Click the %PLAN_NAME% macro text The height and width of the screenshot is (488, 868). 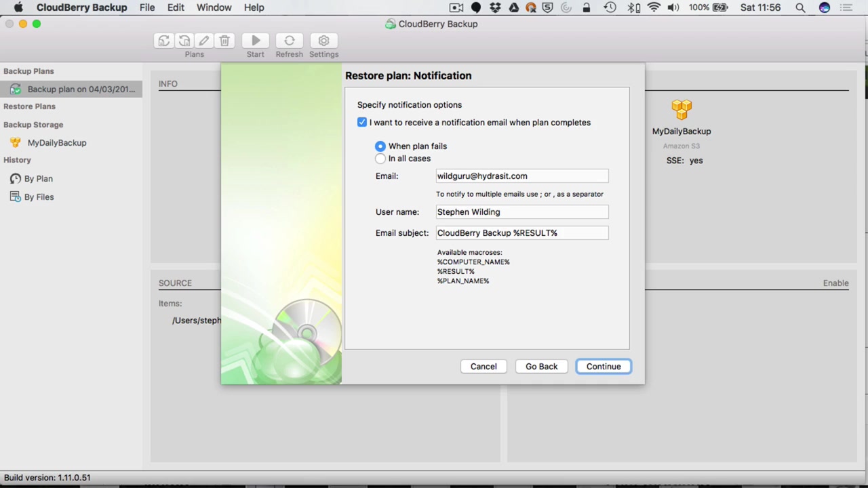463,281
